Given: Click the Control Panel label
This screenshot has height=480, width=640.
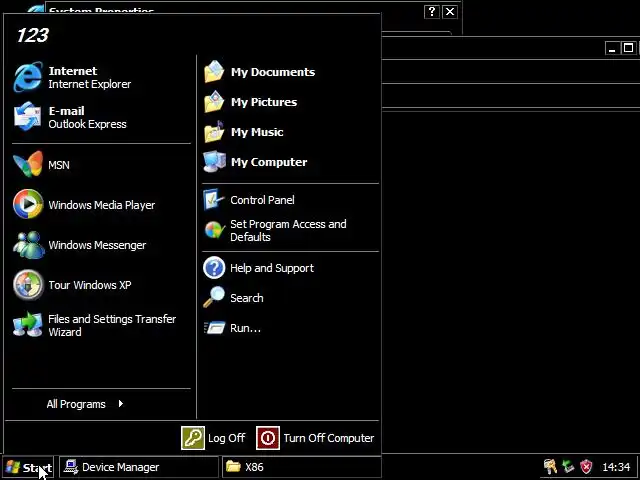Looking at the screenshot, I should (x=262, y=200).
